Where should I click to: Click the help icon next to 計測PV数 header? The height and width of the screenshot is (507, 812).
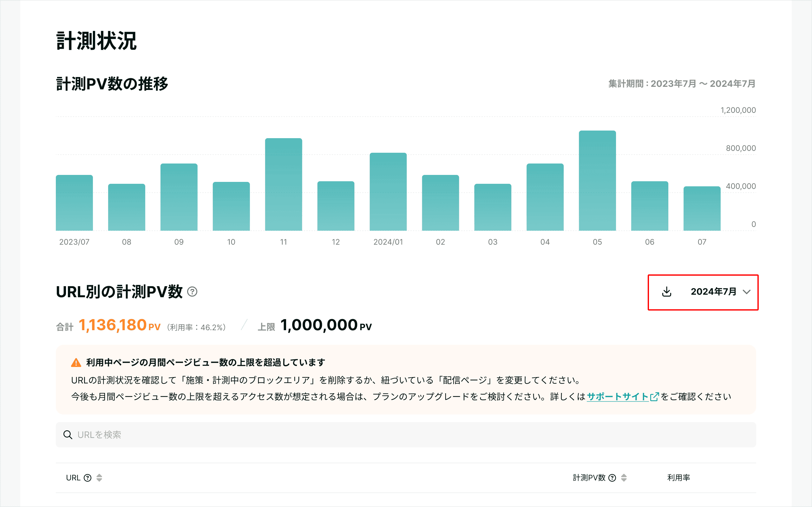click(612, 478)
